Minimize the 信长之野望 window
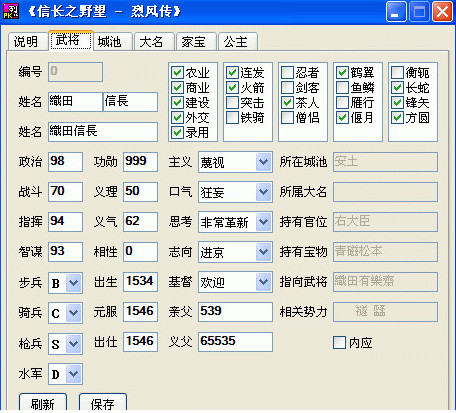Viewport: 456px width, 413px height. point(396,12)
